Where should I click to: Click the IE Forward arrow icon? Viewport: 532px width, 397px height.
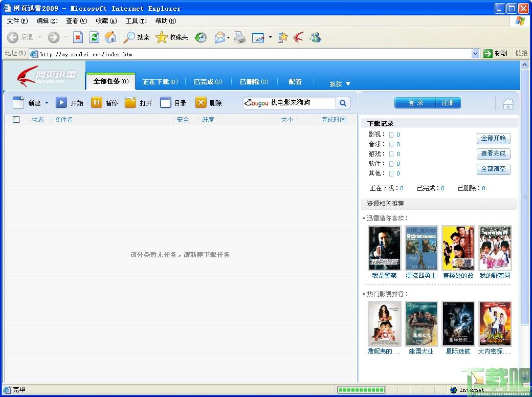pyautogui.click(x=53, y=37)
